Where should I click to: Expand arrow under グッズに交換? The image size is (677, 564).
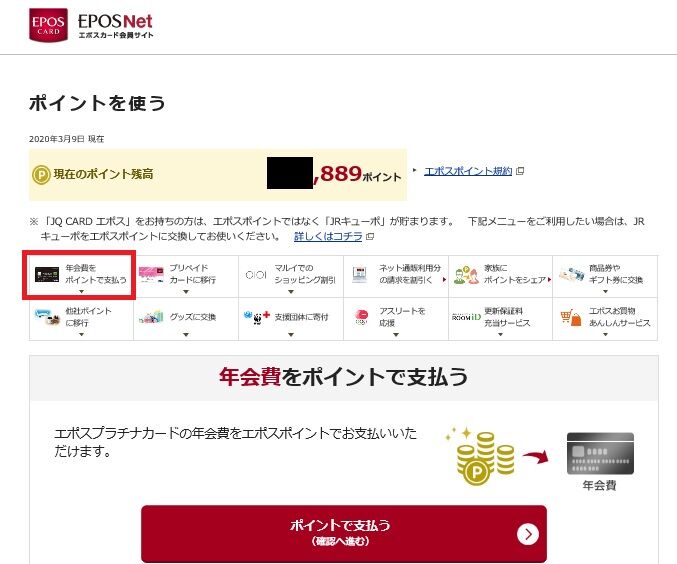point(186,334)
